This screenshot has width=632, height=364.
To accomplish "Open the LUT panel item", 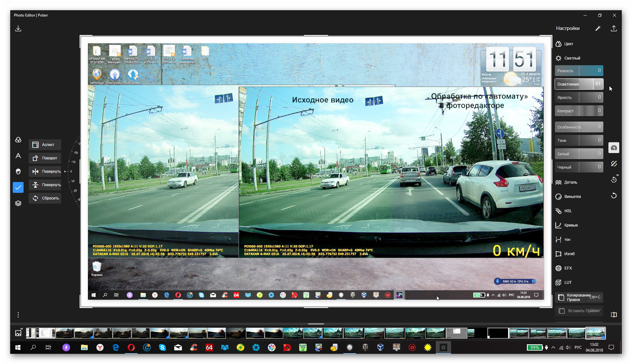I will point(568,283).
